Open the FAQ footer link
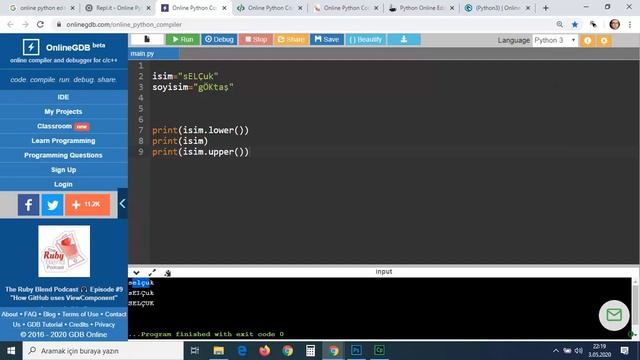Screen dimensions: 640x360 click(x=30, y=314)
